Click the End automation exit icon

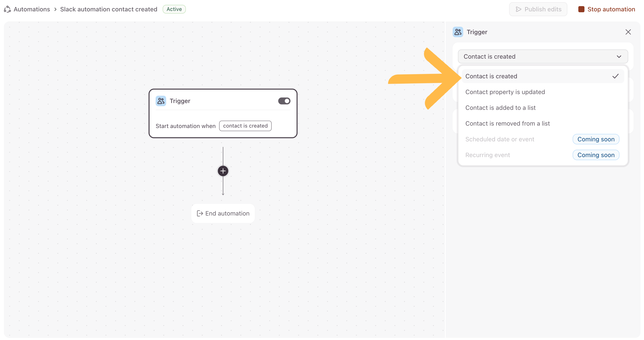pyautogui.click(x=200, y=213)
